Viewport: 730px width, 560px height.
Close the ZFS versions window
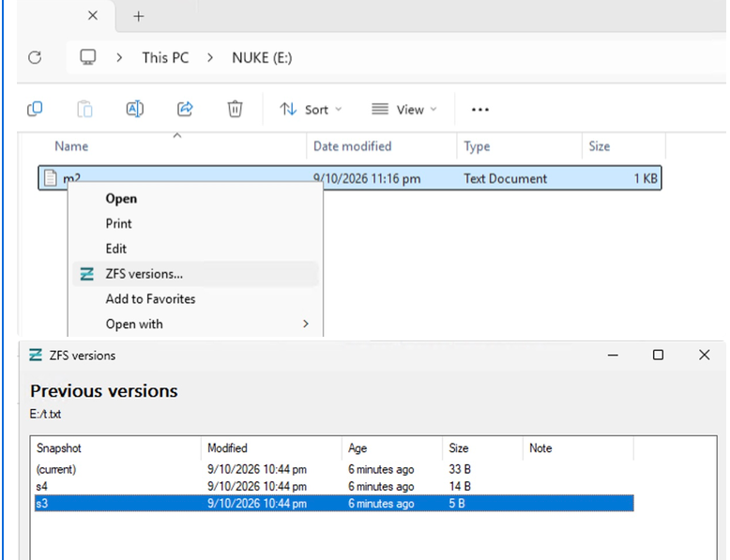coord(704,355)
